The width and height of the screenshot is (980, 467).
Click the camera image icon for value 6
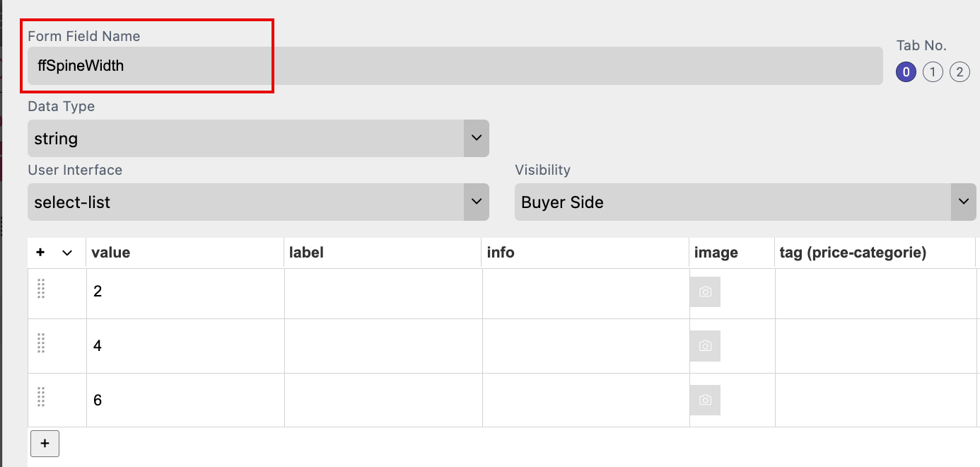point(705,400)
